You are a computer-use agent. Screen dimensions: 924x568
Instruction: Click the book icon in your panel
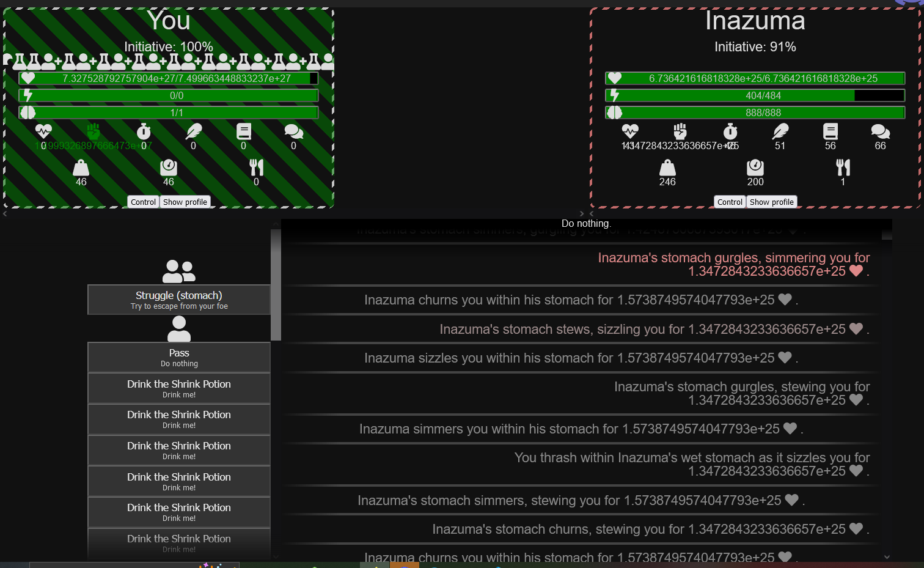[x=244, y=131]
